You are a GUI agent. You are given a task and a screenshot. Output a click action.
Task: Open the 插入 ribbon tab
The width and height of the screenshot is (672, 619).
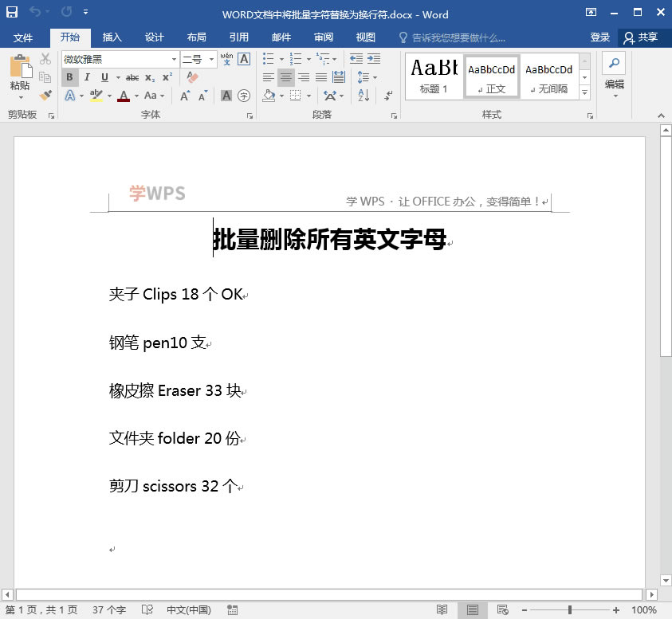(112, 37)
